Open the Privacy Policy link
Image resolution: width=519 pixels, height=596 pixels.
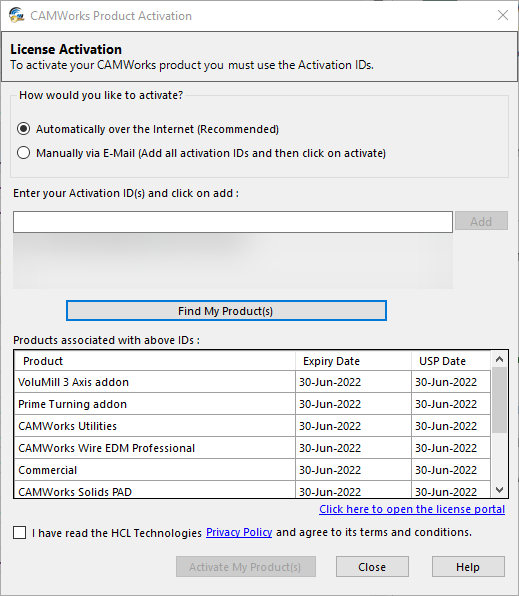(239, 533)
